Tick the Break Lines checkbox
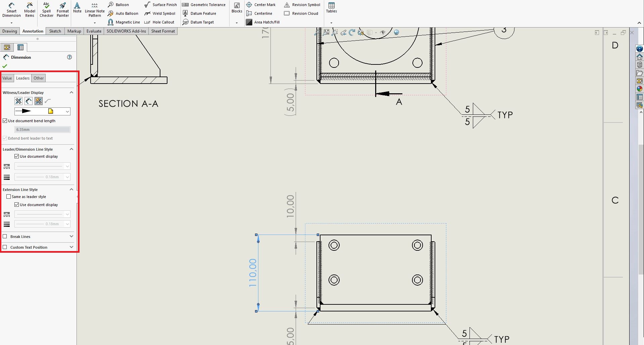This screenshot has width=644, height=345. [x=5, y=237]
